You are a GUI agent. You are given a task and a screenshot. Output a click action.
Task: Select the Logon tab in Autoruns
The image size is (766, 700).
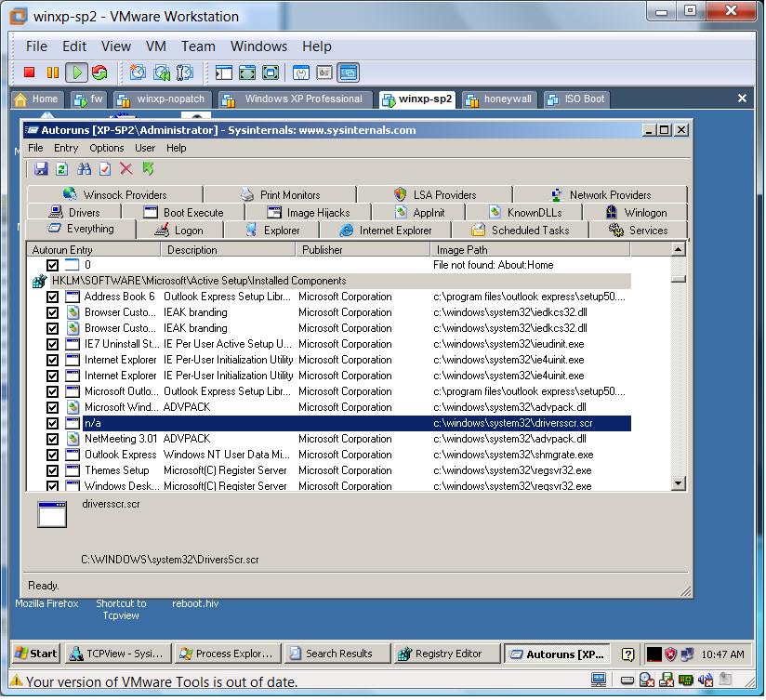(x=179, y=230)
